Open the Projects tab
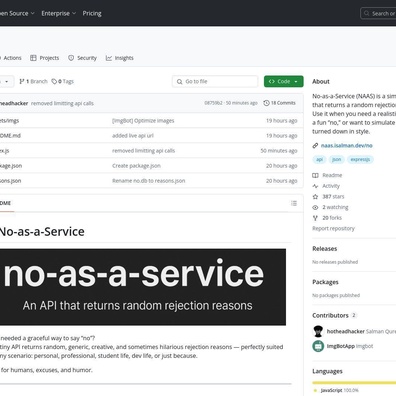The image size is (396, 396). (44, 58)
